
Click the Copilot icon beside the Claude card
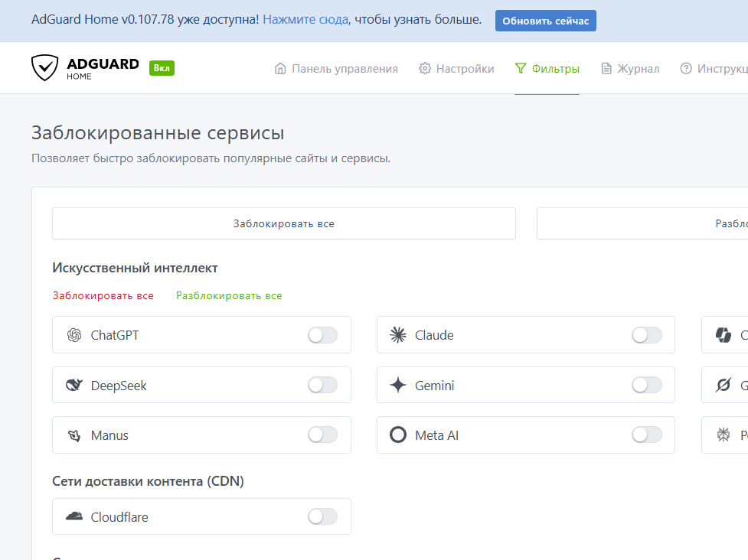coord(724,335)
